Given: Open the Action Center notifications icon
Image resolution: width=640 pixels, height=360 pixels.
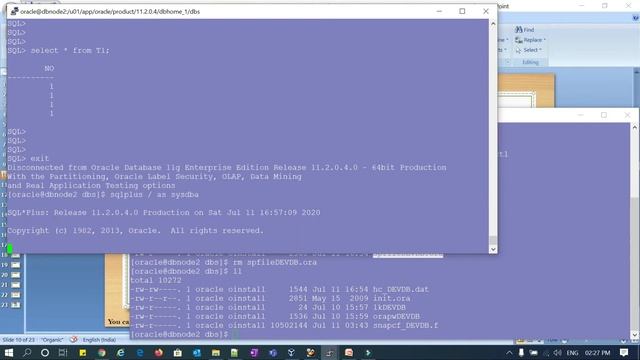Looking at the screenshot, I should pos(624,353).
